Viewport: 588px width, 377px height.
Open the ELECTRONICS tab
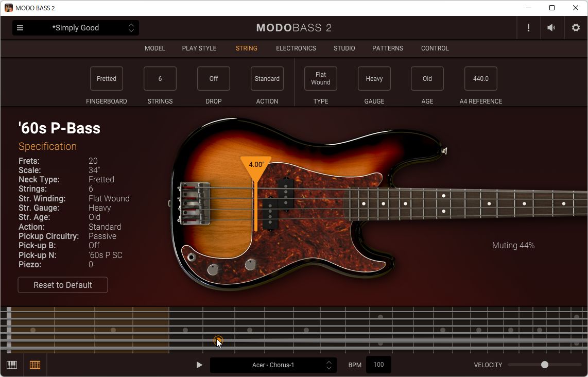coord(296,48)
